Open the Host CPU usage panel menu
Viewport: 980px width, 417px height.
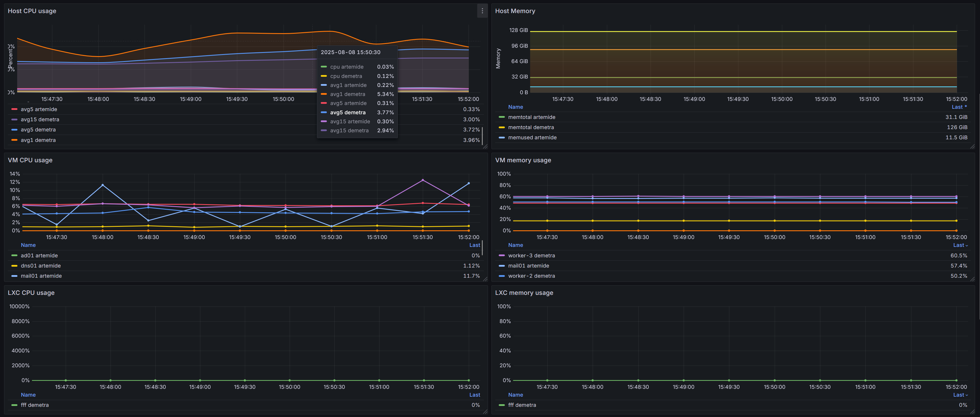[x=482, y=11]
